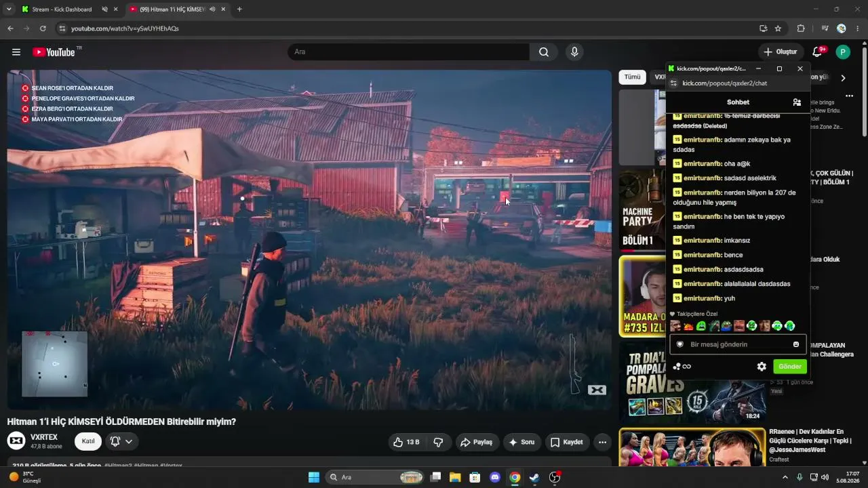Open the Windows Start menu
This screenshot has height=488, width=868.
[314, 477]
